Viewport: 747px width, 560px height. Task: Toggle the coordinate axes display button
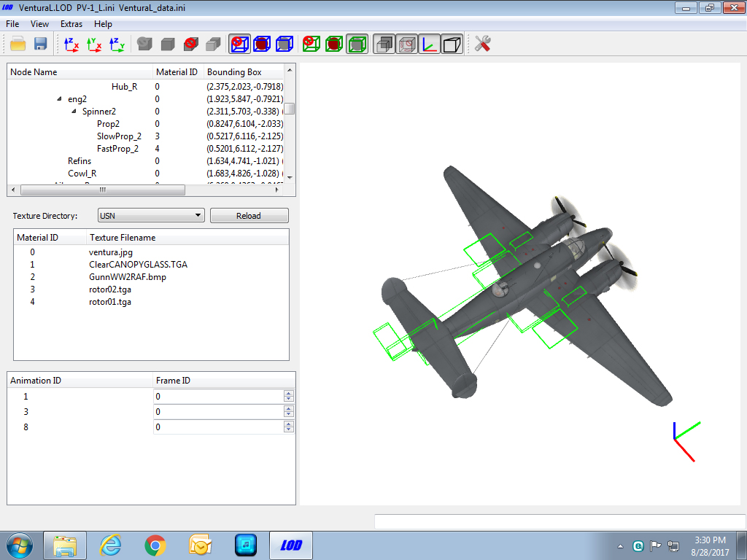pos(429,44)
